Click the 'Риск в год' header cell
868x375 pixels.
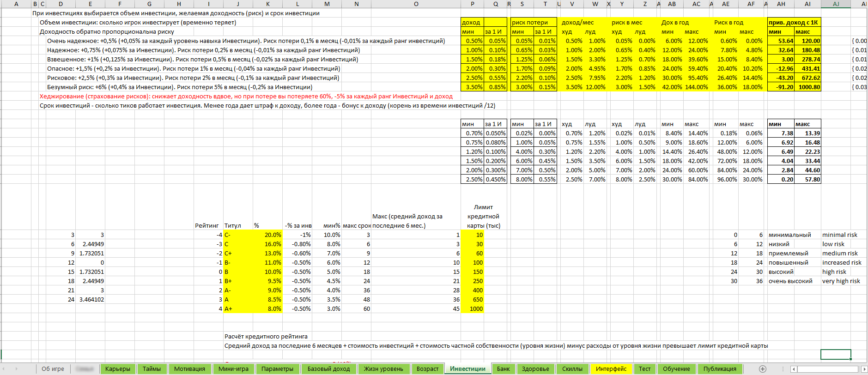(728, 22)
